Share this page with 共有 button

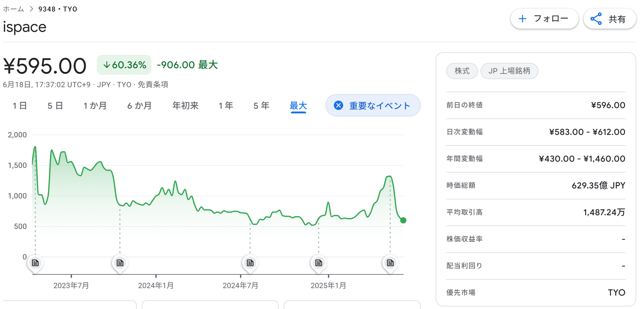(610, 19)
